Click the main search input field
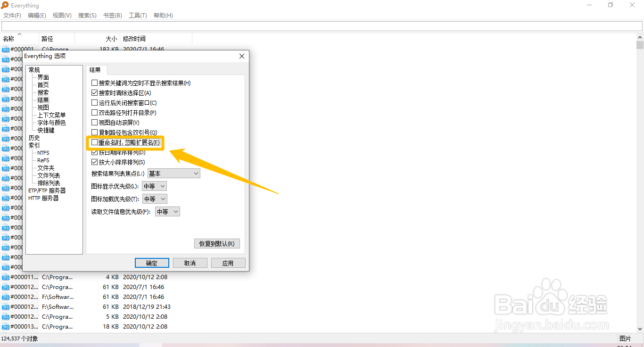Image resolution: width=644 pixels, height=347 pixels. tap(322, 26)
